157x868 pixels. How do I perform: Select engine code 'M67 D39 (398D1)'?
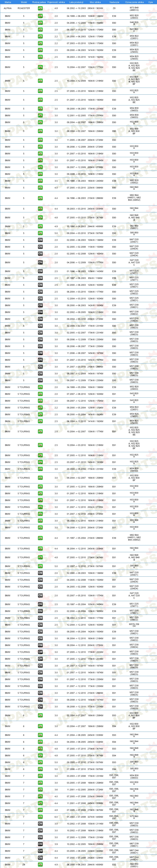134,845
